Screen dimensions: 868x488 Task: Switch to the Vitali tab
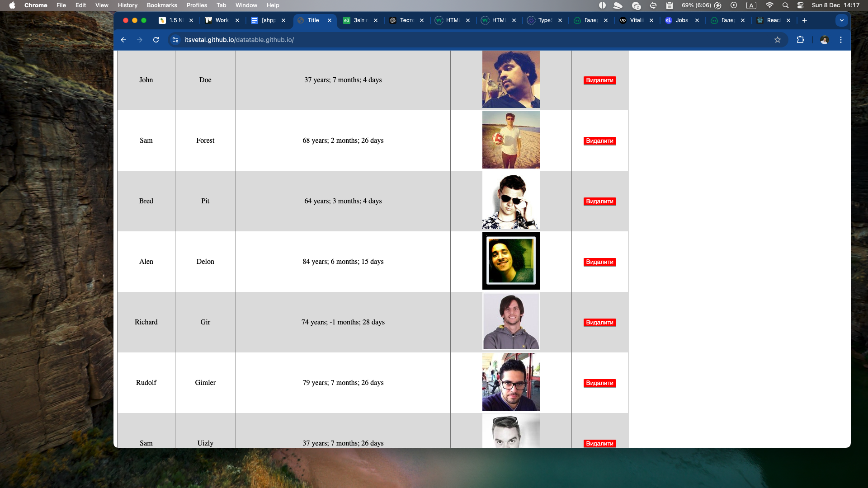(636, 20)
